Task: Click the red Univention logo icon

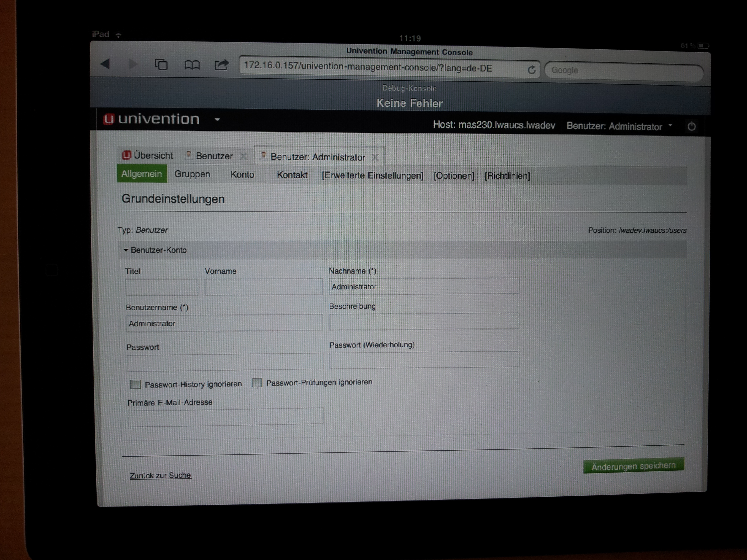Action: coord(109,119)
